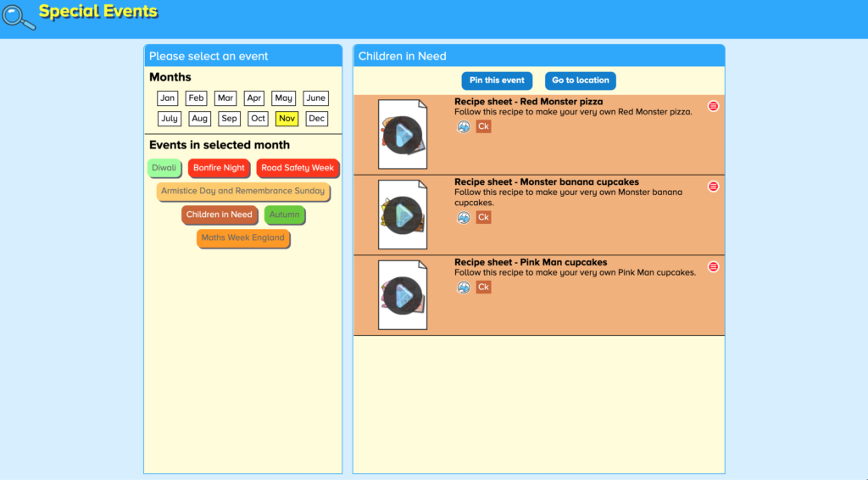Click Ck tag under Pink Man cupcakes

483,287
